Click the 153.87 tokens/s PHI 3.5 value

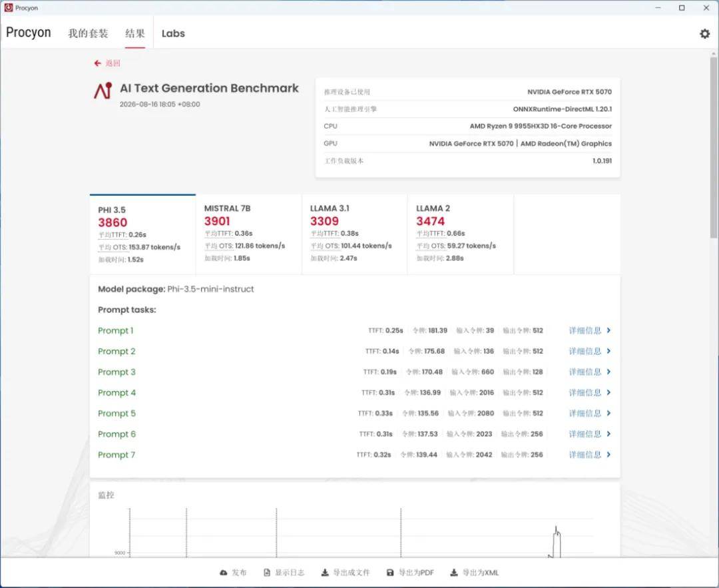[154, 247]
